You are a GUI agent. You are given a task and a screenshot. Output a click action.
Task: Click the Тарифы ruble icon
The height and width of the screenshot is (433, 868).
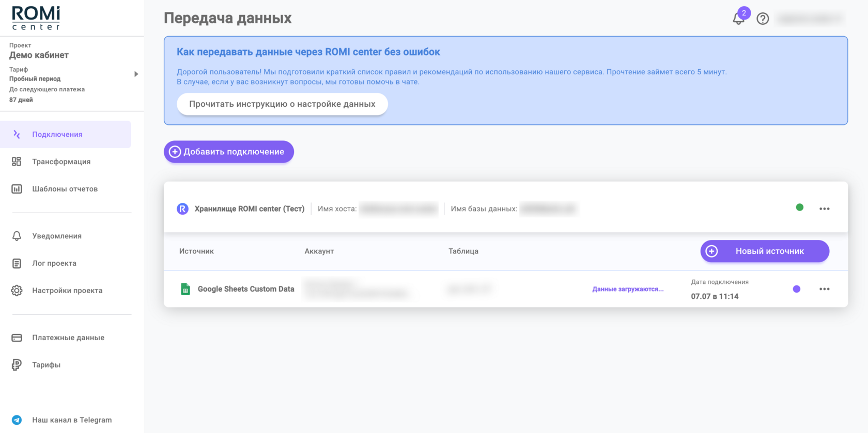17,365
